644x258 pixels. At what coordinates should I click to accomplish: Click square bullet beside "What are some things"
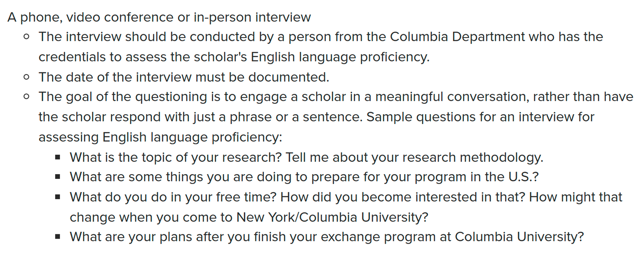coord(58,178)
